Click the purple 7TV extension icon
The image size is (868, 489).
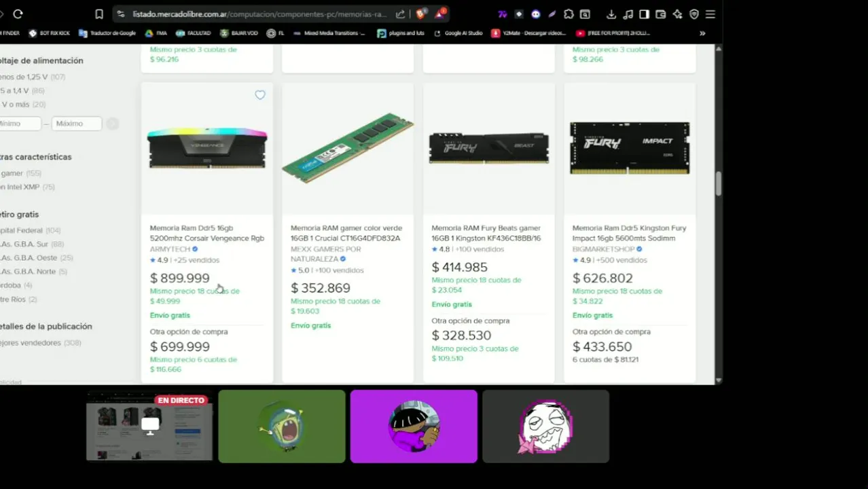click(x=503, y=14)
